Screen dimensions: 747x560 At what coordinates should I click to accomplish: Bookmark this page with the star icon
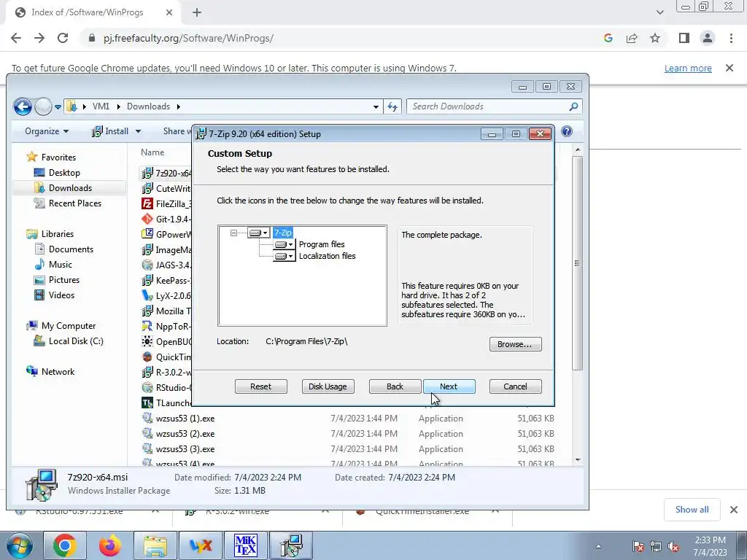tap(655, 38)
